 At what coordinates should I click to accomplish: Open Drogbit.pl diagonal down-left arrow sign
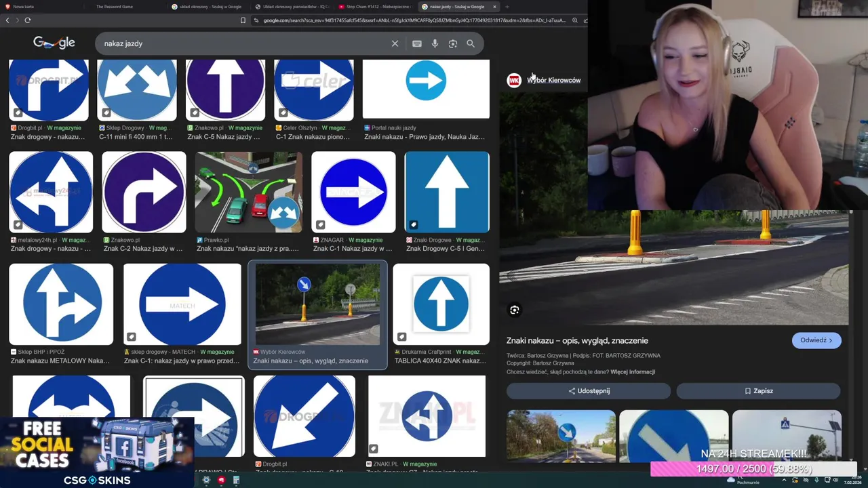point(304,416)
